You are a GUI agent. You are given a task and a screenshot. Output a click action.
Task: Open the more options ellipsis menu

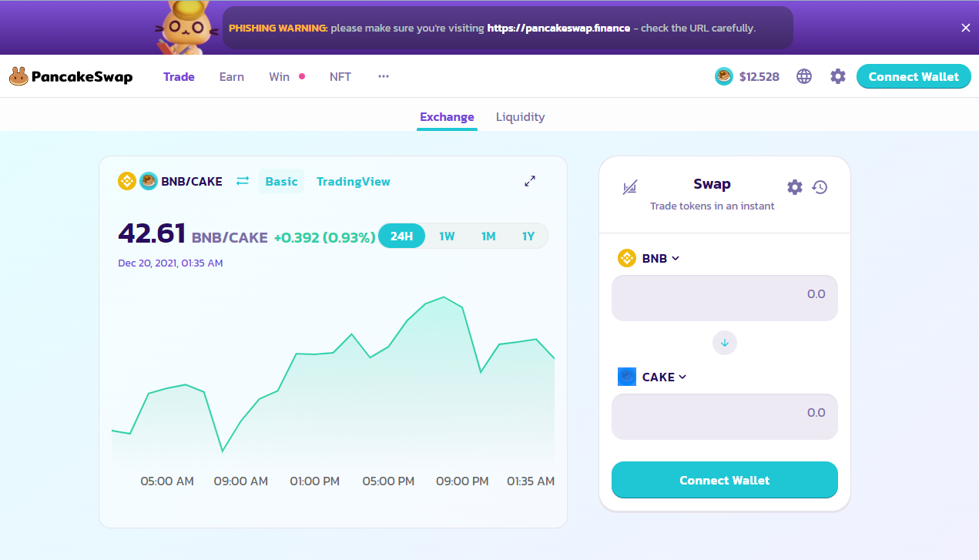click(384, 76)
